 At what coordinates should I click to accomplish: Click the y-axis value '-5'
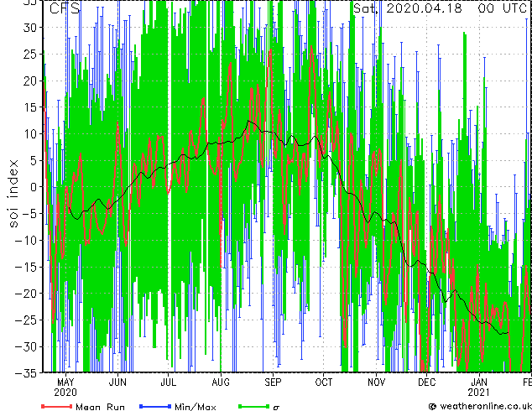[x=29, y=214]
